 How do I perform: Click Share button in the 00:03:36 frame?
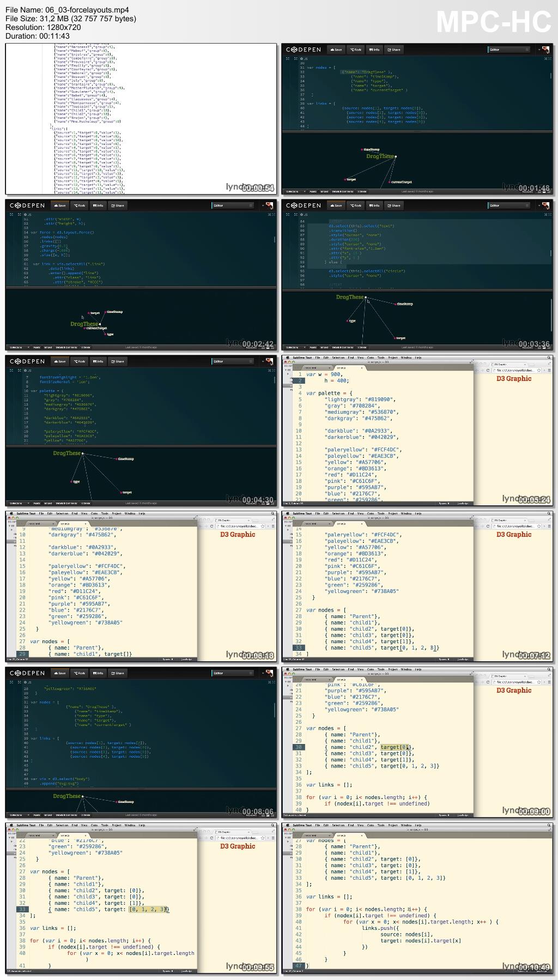pos(393,205)
